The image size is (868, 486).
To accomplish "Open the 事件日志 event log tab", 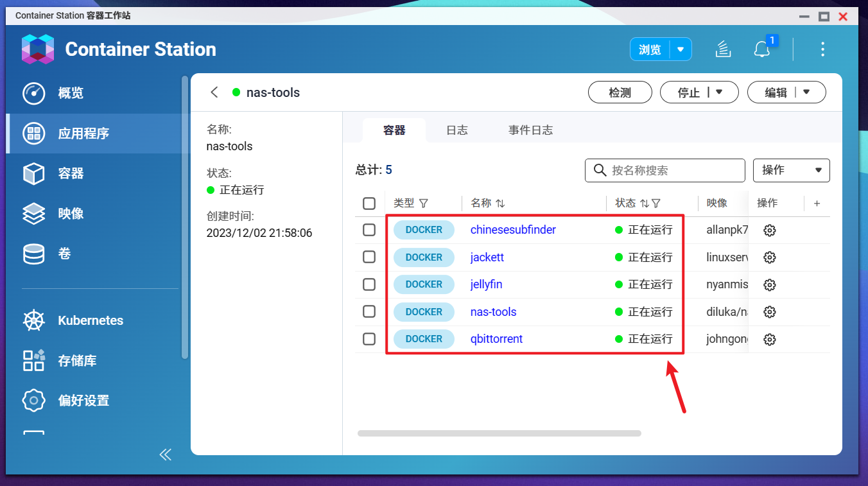I will click(x=530, y=130).
